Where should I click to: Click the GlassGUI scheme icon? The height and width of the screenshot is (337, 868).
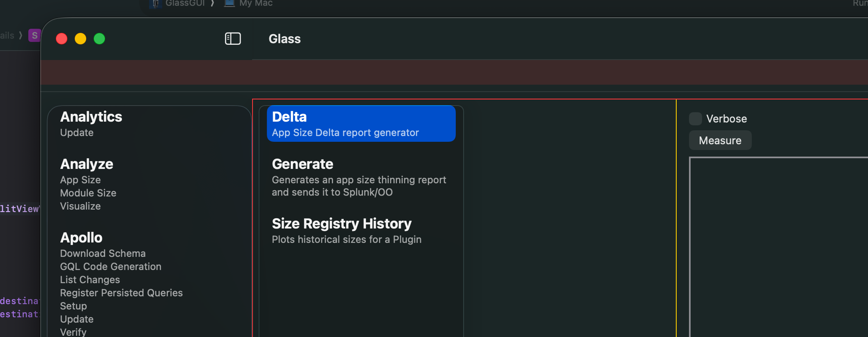155,4
